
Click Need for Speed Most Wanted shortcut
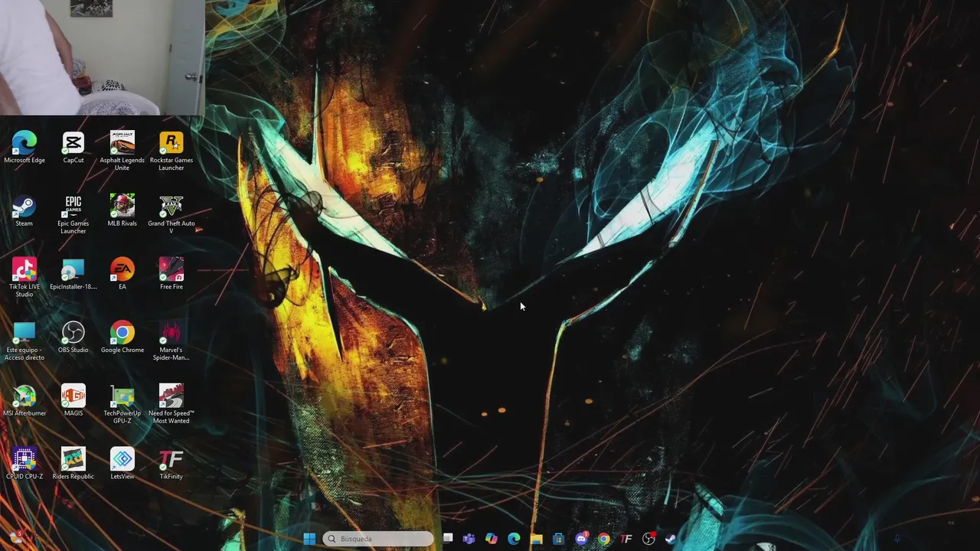(171, 405)
